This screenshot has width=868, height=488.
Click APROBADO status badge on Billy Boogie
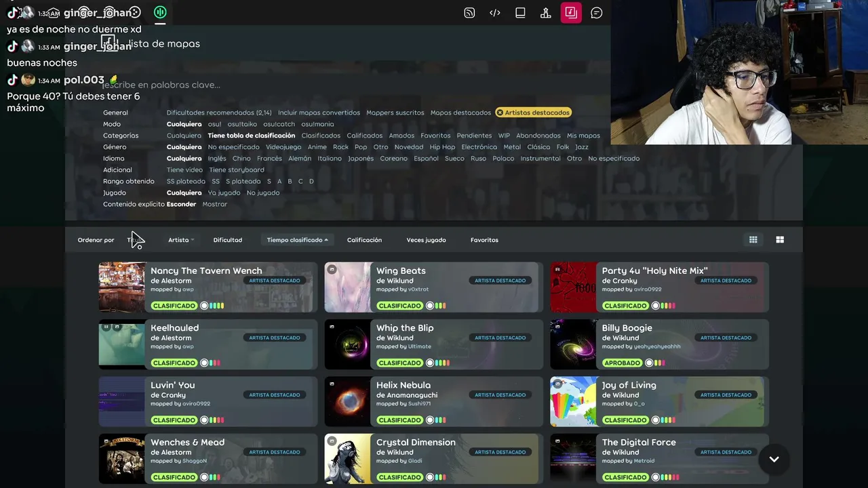point(622,363)
